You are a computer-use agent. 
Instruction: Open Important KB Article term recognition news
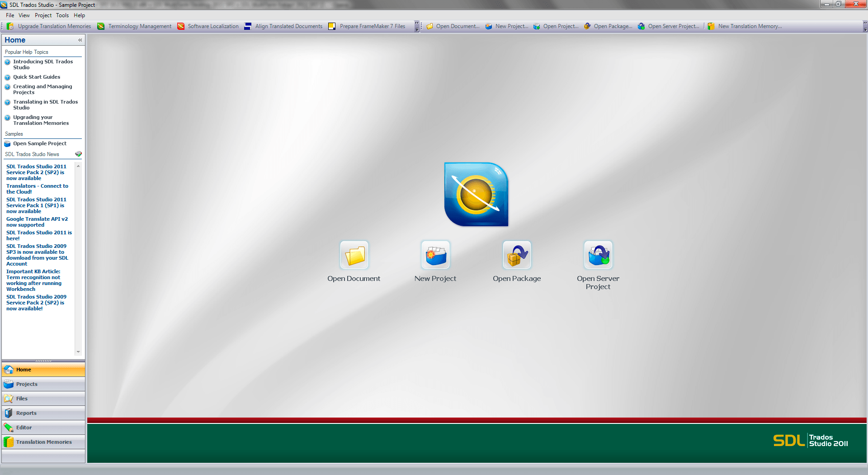(x=34, y=280)
